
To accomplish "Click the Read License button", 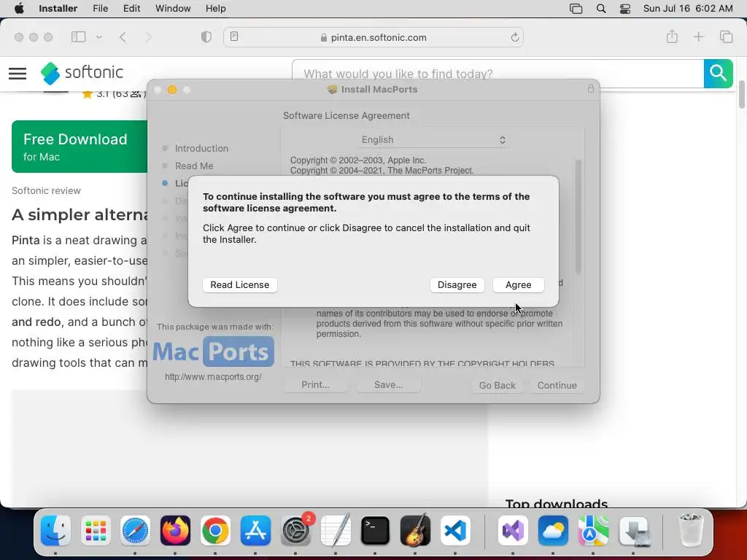I will point(239,285).
